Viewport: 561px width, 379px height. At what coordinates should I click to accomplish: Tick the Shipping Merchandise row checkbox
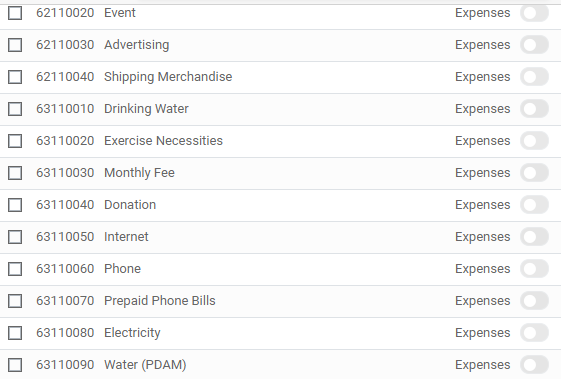pos(15,77)
